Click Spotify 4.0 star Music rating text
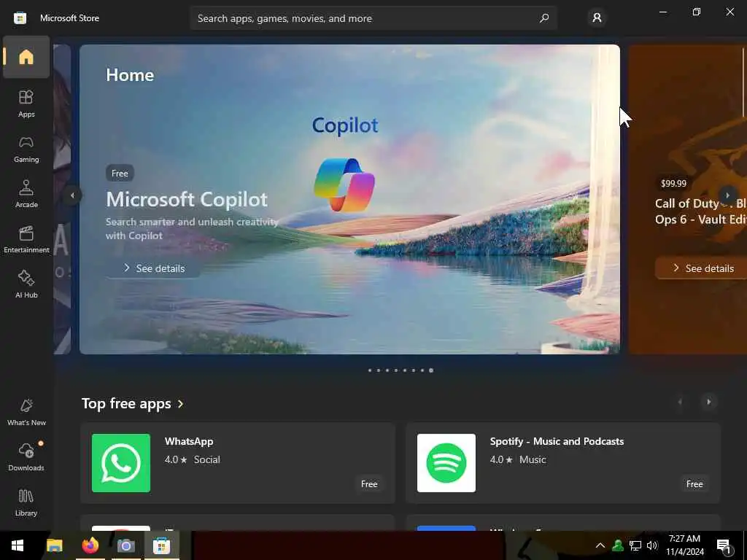Image resolution: width=747 pixels, height=560 pixels. tap(518, 459)
